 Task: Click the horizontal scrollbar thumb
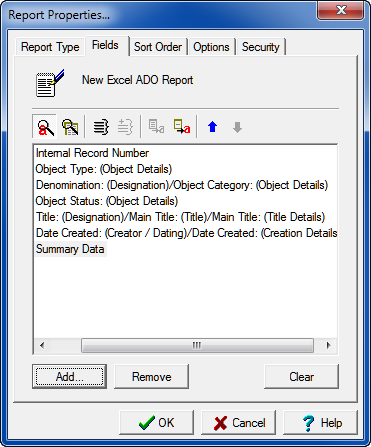coord(197,345)
